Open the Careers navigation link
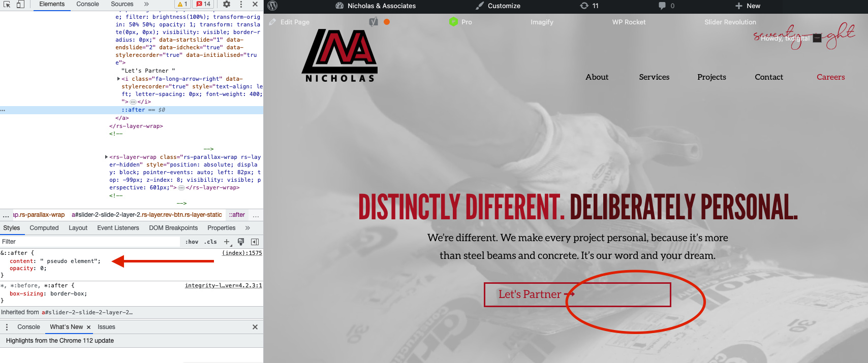 pyautogui.click(x=830, y=77)
